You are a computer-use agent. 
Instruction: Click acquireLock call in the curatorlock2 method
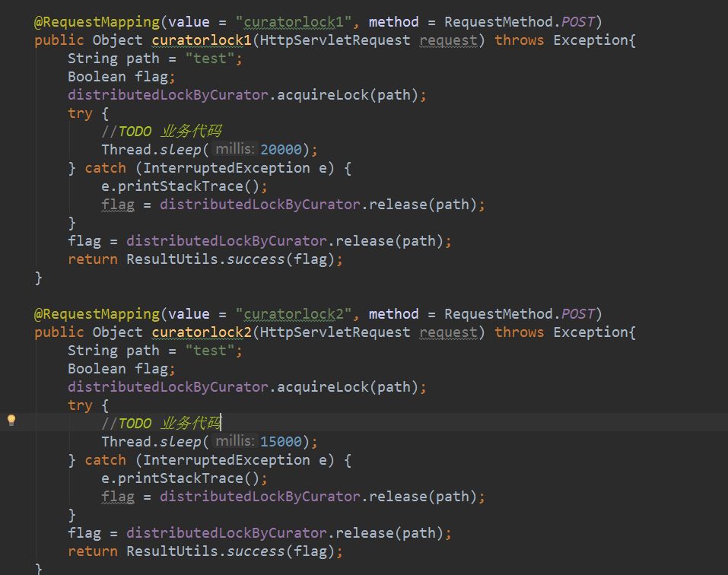[322, 387]
